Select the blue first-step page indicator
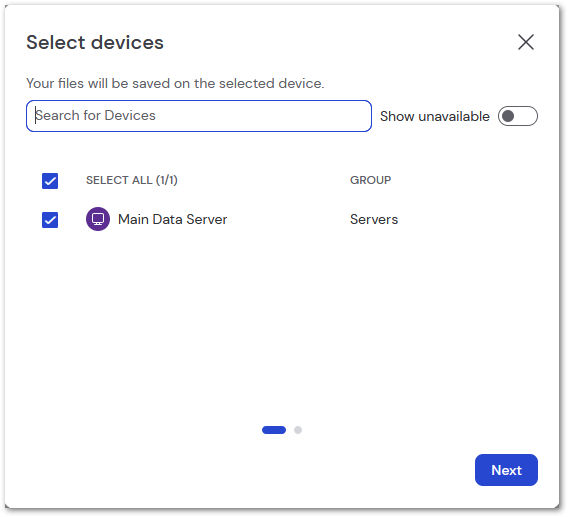 click(x=274, y=430)
